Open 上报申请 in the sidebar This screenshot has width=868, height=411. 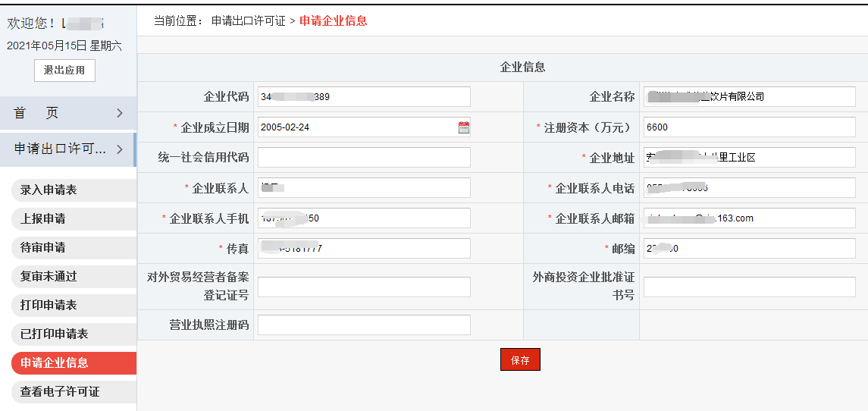[74, 219]
